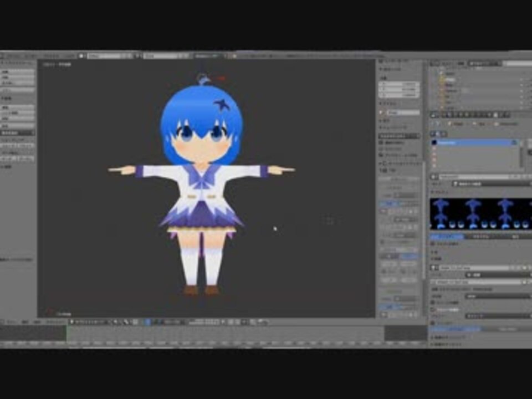This screenshot has width=532, height=399.
Task: Click the Rotate button in tool shelf
Action: [18, 78]
